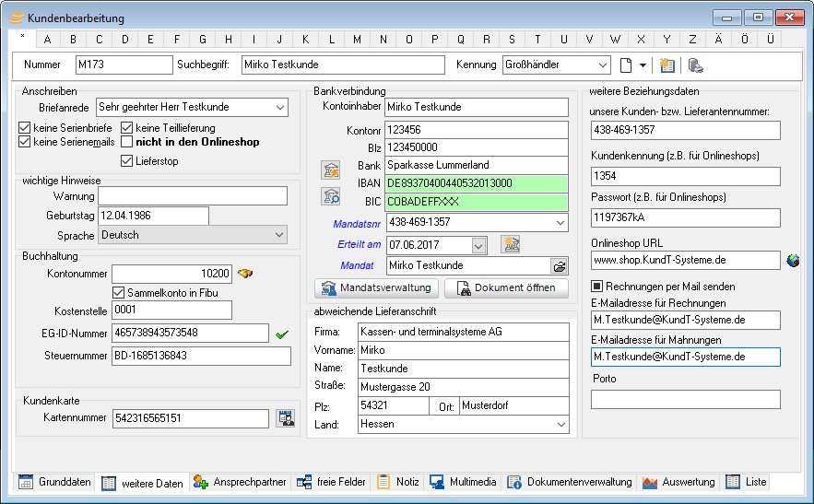Expand the Mandatsnr dropdown
Image resolution: width=814 pixels, height=504 pixels.
pos(560,223)
